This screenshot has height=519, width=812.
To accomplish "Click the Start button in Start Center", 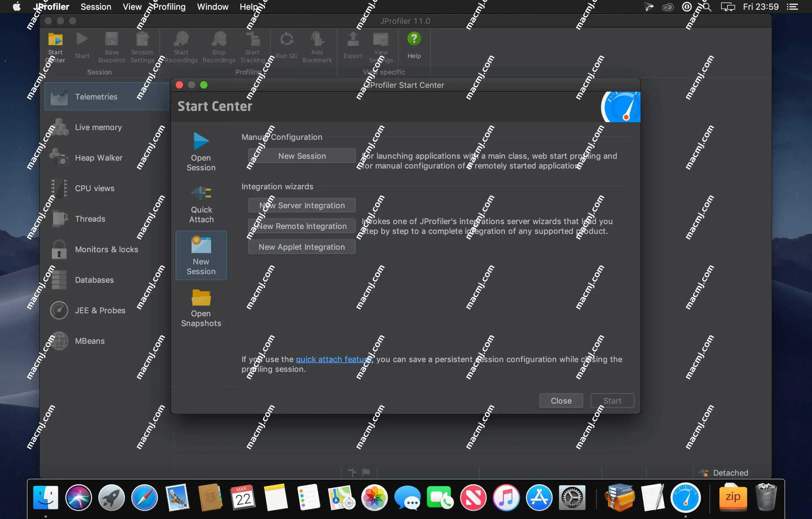I will tap(612, 401).
